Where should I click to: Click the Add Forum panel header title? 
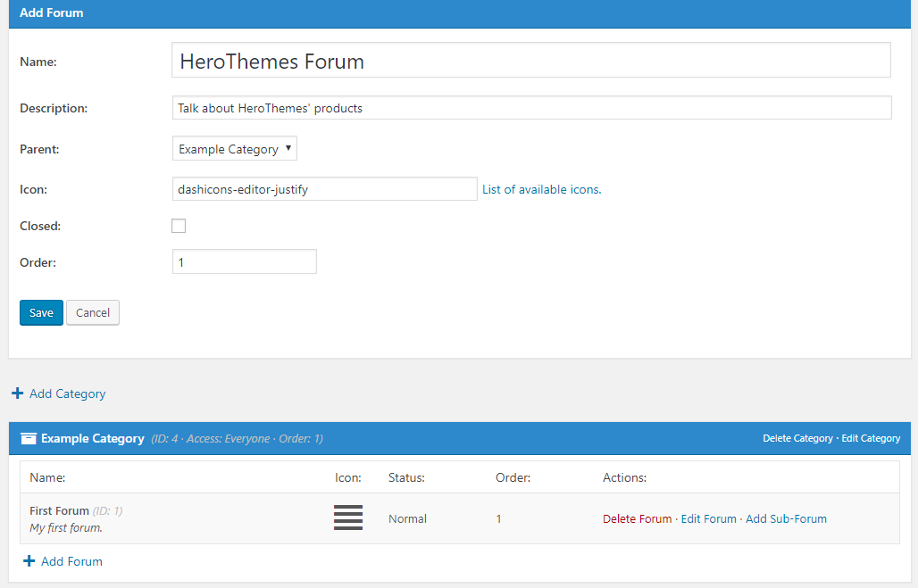tap(52, 12)
